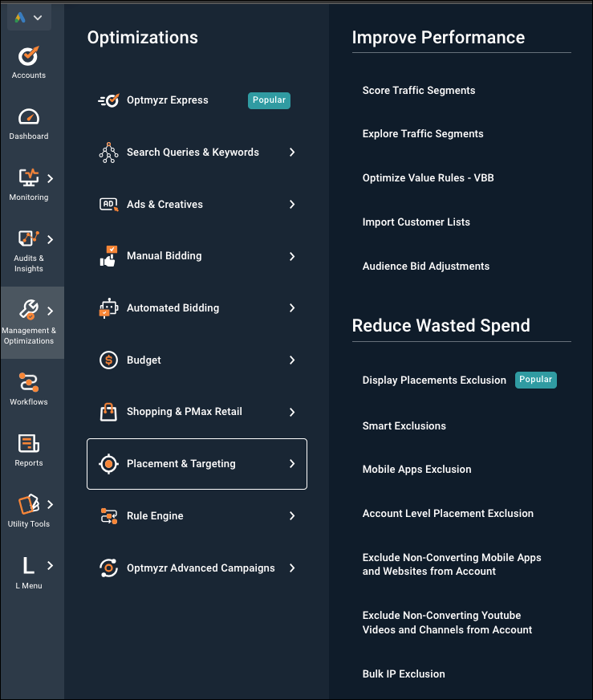The height and width of the screenshot is (700, 593).
Task: Expand the Management & Optimizations chevron
Action: (x=51, y=311)
